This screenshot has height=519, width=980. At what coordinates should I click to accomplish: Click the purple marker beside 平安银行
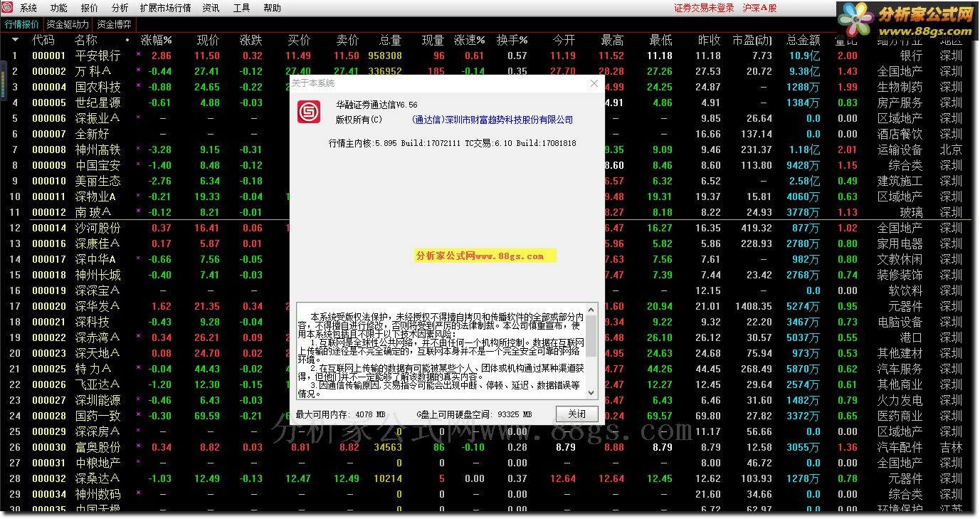138,55
